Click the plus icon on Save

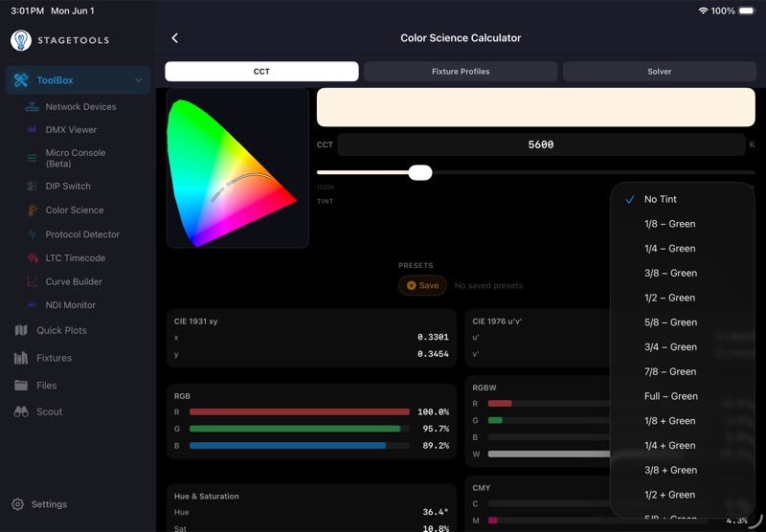pyautogui.click(x=412, y=286)
